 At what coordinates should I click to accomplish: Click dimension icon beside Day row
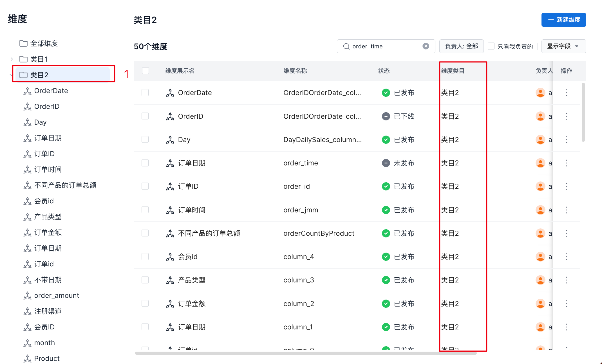point(170,140)
